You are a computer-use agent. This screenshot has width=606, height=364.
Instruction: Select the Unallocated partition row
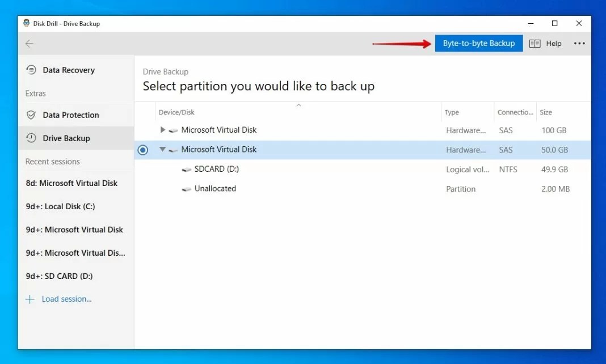click(x=363, y=189)
